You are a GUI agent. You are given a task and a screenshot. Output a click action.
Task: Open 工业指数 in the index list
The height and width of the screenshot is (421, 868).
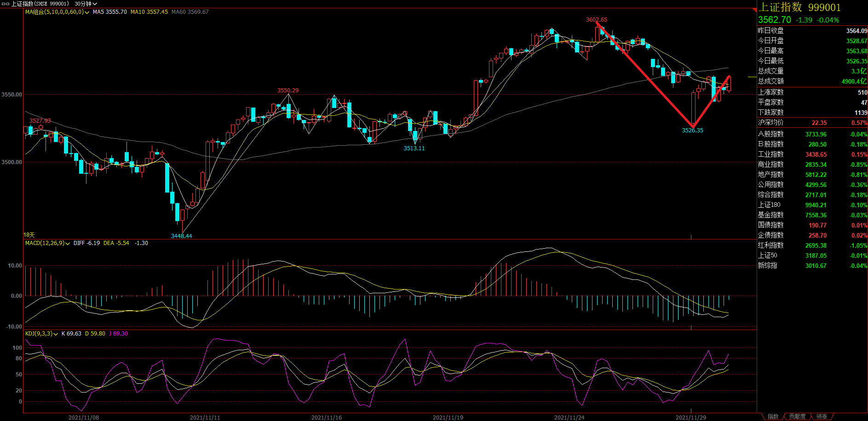(x=771, y=154)
